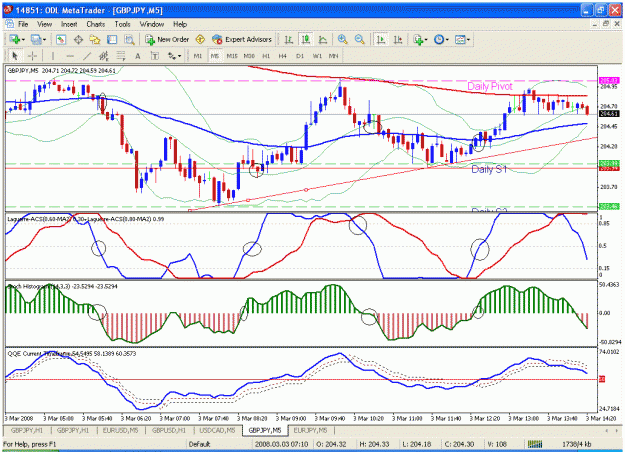Switch to Bar Chart display
This screenshot has height=452, width=625.
[289, 39]
